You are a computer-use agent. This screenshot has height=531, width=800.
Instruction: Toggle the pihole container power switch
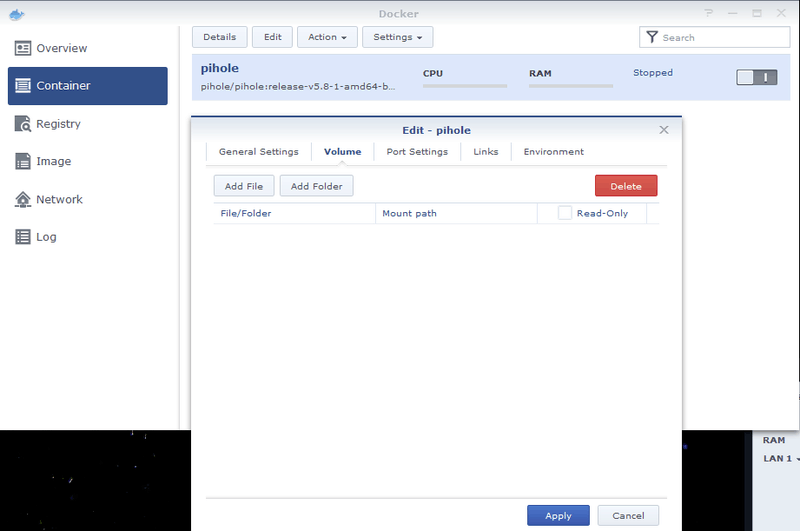point(757,78)
